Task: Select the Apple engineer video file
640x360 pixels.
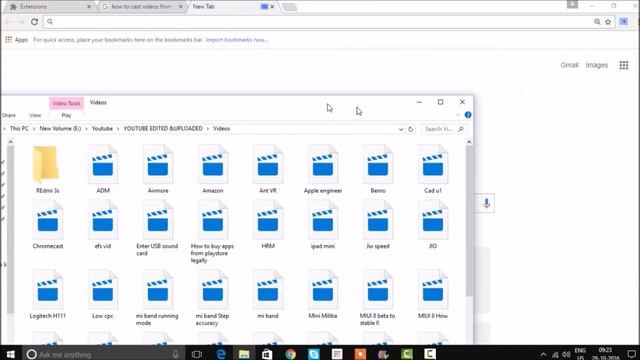Action: click(x=323, y=169)
